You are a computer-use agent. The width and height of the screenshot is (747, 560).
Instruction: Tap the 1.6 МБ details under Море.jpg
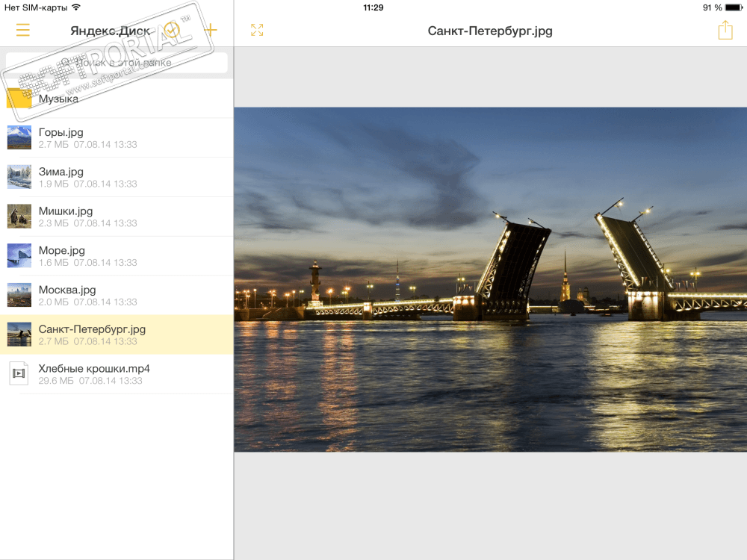tap(87, 262)
